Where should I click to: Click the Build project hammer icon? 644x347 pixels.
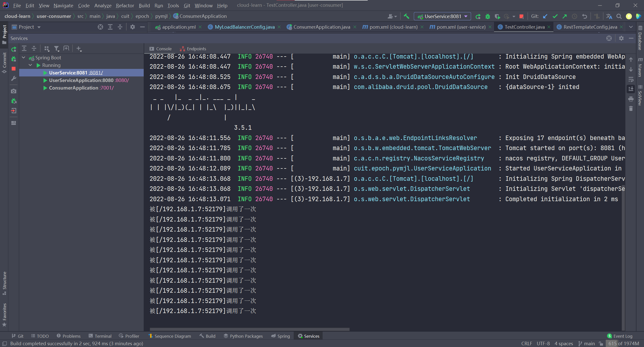point(406,16)
